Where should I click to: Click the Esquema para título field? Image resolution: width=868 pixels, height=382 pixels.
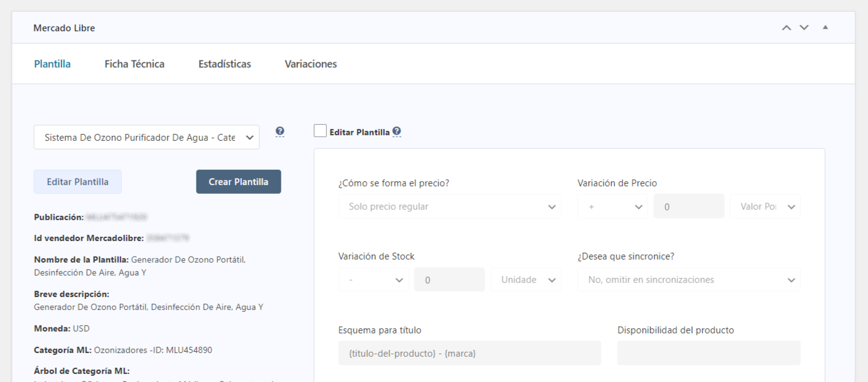470,354
